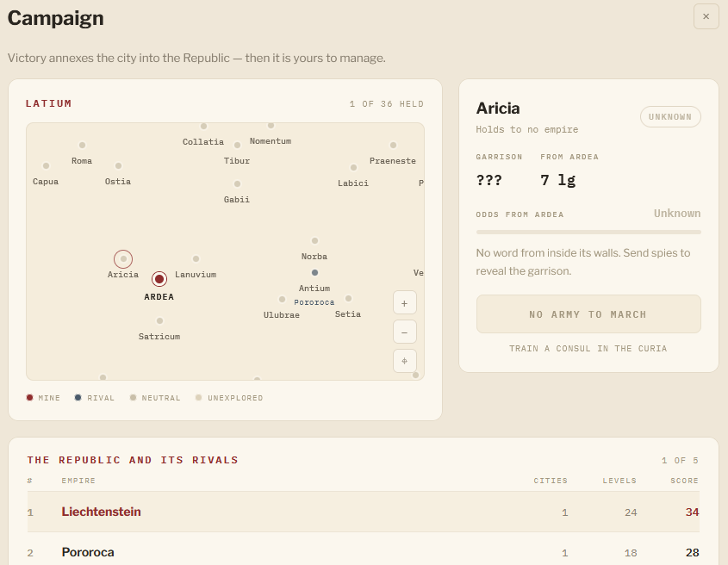Click the red Mine legend swatch
The image size is (728, 565).
point(29,397)
